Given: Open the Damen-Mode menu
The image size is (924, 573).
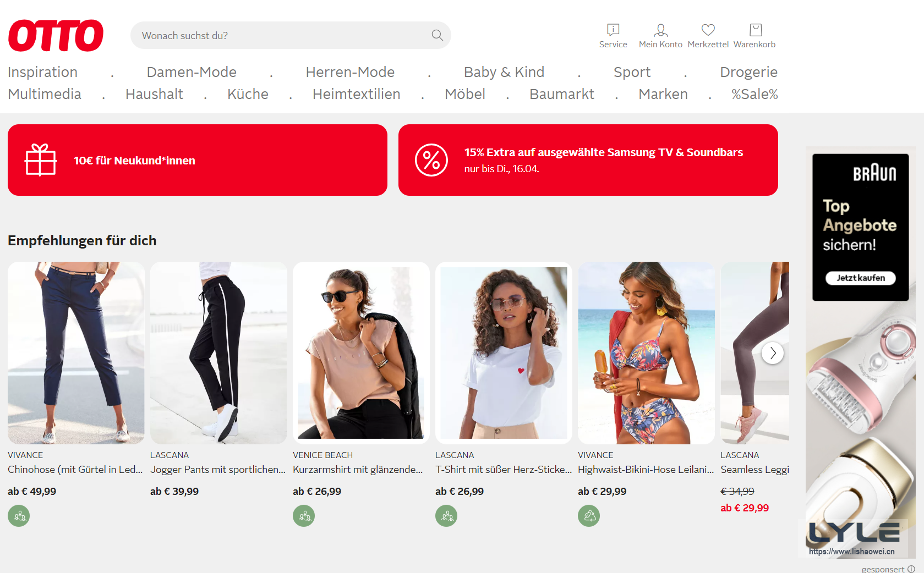Looking at the screenshot, I should (192, 72).
